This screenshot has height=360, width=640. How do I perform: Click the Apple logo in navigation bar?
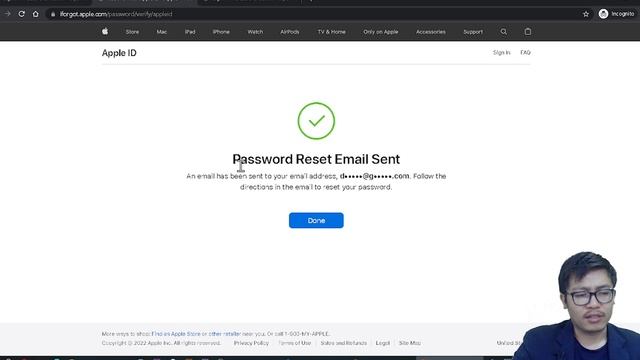click(x=105, y=31)
